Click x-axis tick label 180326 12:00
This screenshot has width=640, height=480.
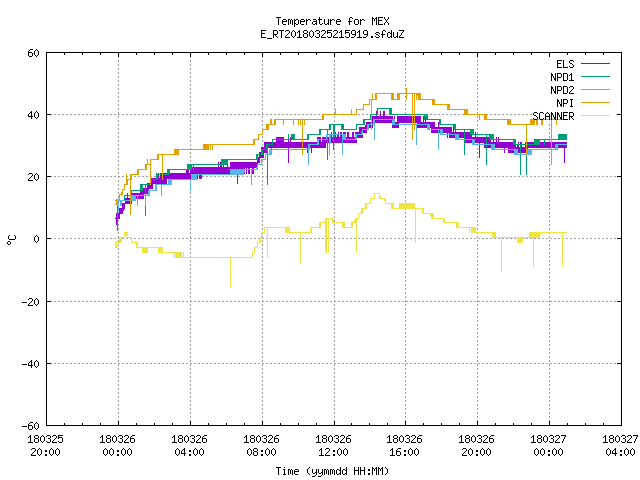(333, 446)
